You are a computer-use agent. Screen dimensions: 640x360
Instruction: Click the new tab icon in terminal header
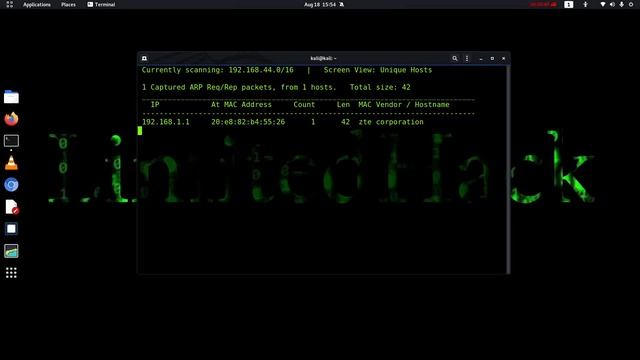144,58
